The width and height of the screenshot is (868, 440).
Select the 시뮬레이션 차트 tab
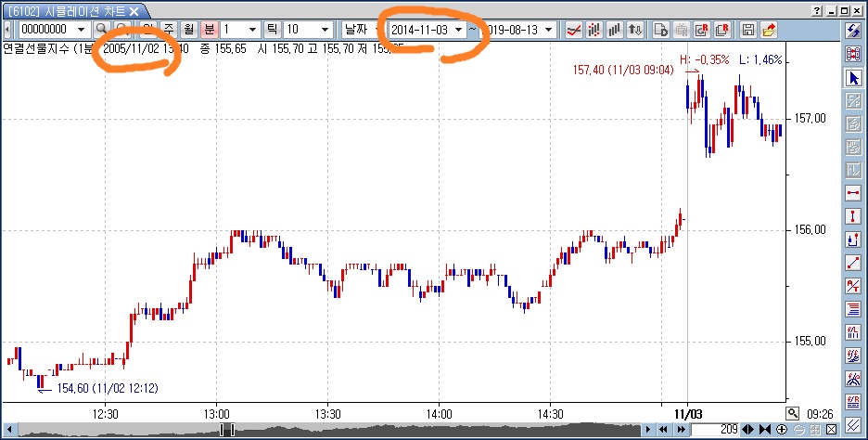click(x=70, y=10)
